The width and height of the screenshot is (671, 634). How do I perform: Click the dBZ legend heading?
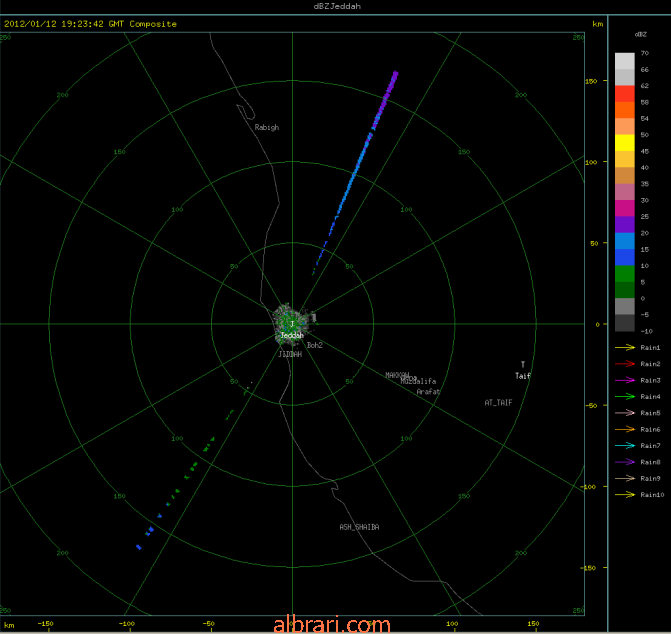(x=641, y=34)
